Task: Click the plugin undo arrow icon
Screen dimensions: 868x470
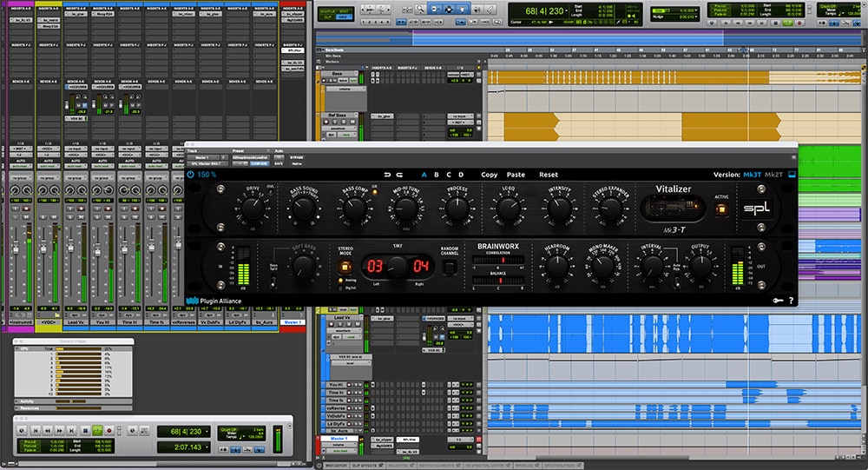Action: tap(387, 175)
